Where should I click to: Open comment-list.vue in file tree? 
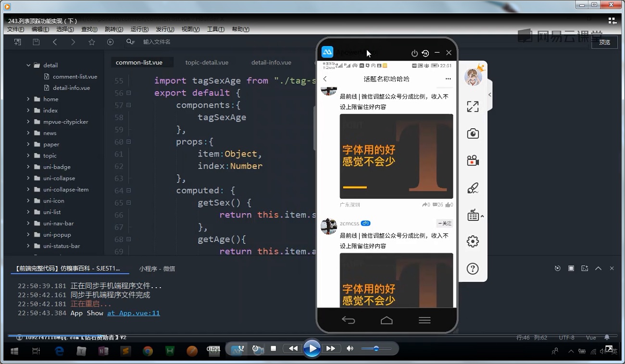pos(75,77)
